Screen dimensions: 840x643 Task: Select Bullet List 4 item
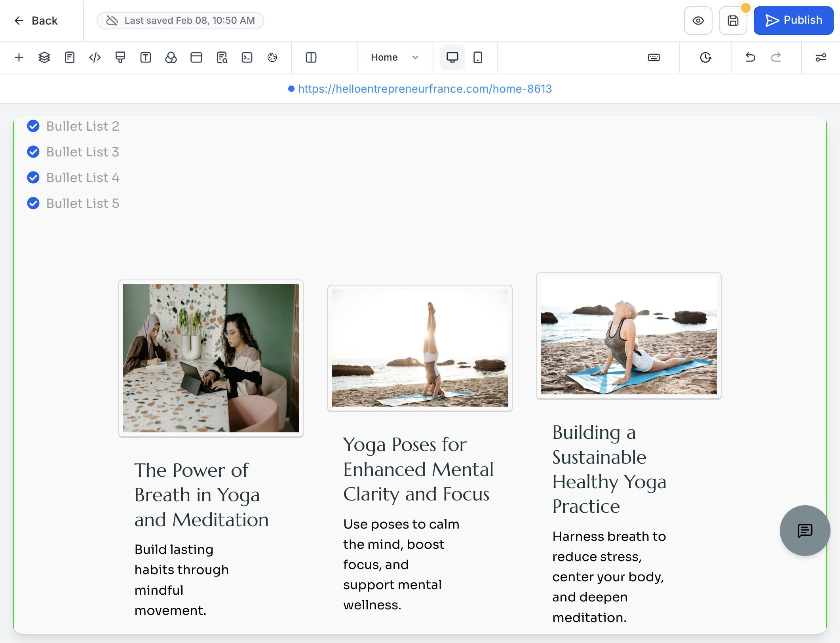73,178
